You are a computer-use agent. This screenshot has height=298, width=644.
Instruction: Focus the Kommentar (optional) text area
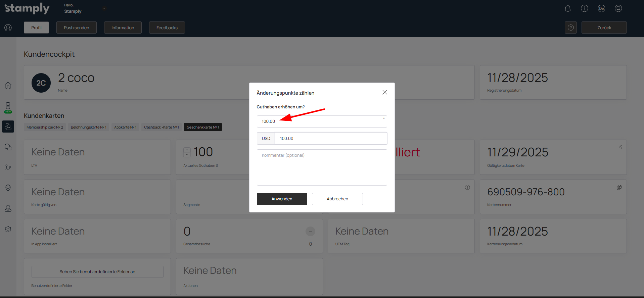click(x=322, y=167)
